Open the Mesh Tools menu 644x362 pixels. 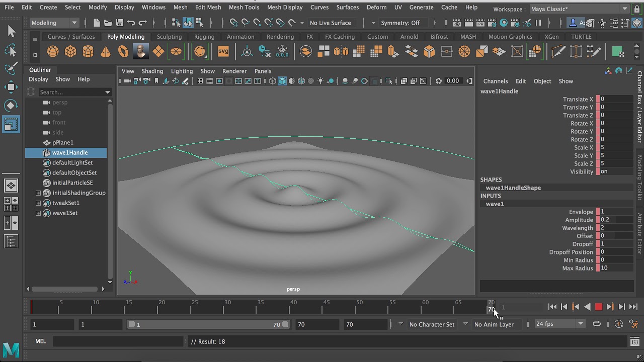pos(244,8)
